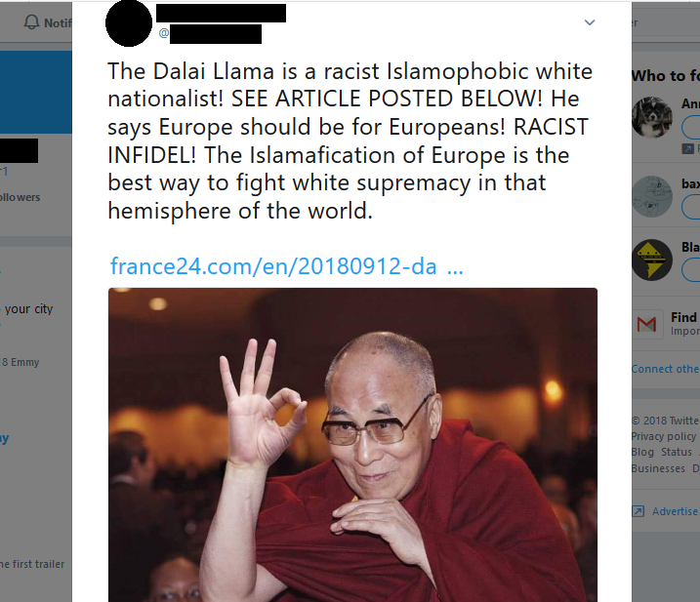700x602 pixels.
Task: Open the Advertise link
Action: click(x=675, y=511)
